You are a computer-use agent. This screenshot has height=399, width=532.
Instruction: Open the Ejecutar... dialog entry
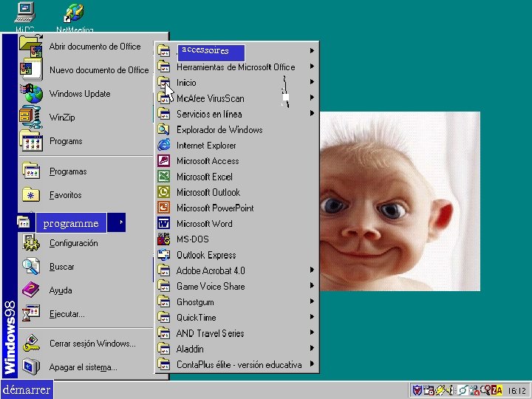point(66,314)
